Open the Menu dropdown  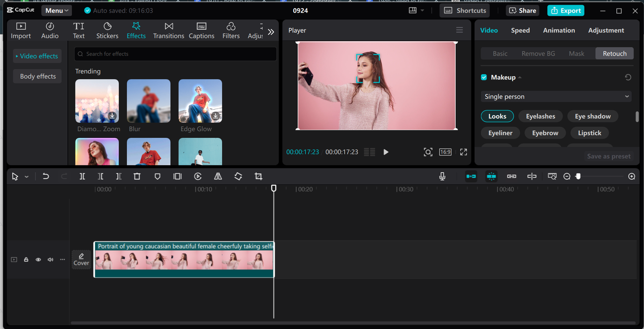pos(56,11)
